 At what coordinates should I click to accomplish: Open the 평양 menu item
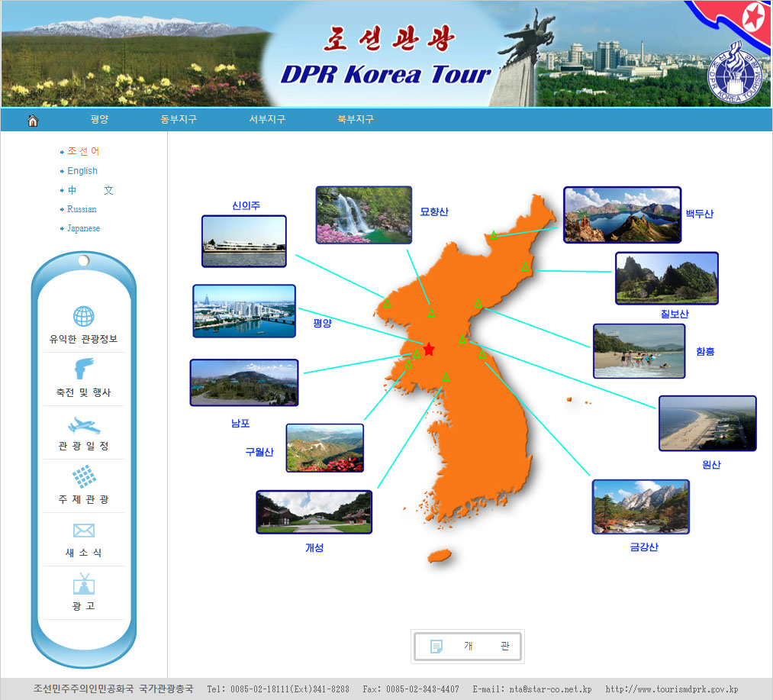click(99, 120)
